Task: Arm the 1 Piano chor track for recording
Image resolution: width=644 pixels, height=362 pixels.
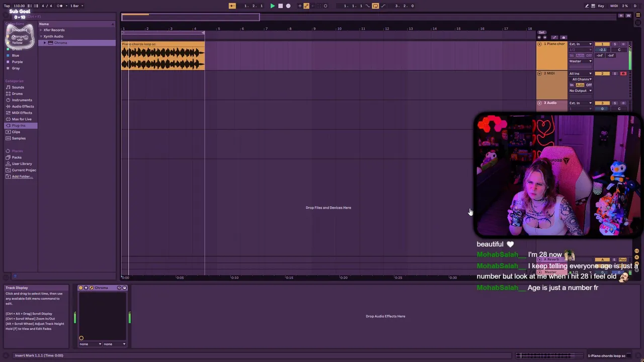Action: click(x=623, y=44)
